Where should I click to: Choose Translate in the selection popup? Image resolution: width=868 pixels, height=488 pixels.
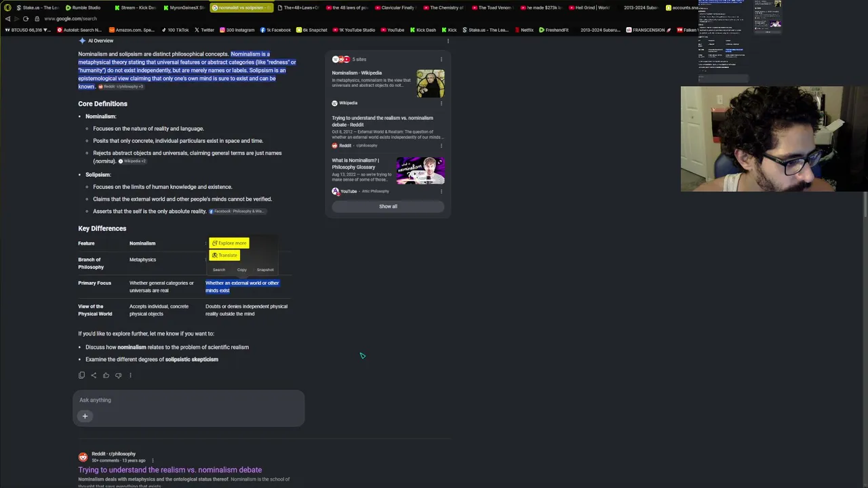[x=224, y=256]
